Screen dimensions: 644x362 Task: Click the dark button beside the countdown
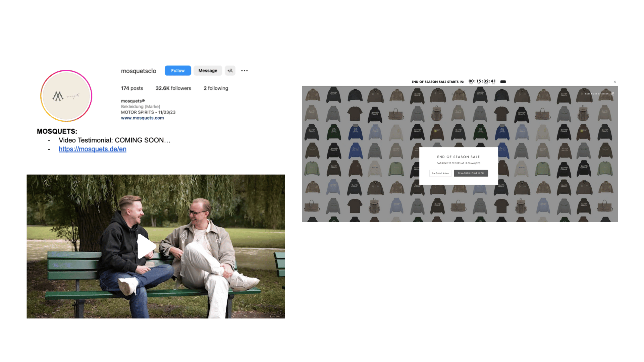pyautogui.click(x=503, y=82)
